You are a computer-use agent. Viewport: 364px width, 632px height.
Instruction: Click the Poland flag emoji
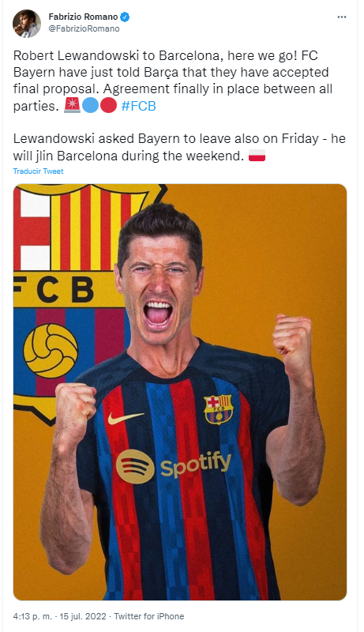(257, 155)
